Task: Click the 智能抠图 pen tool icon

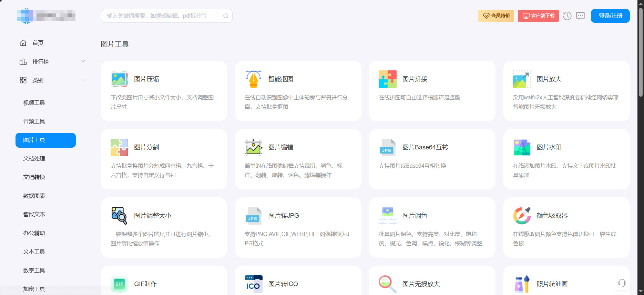Action: 254,79
